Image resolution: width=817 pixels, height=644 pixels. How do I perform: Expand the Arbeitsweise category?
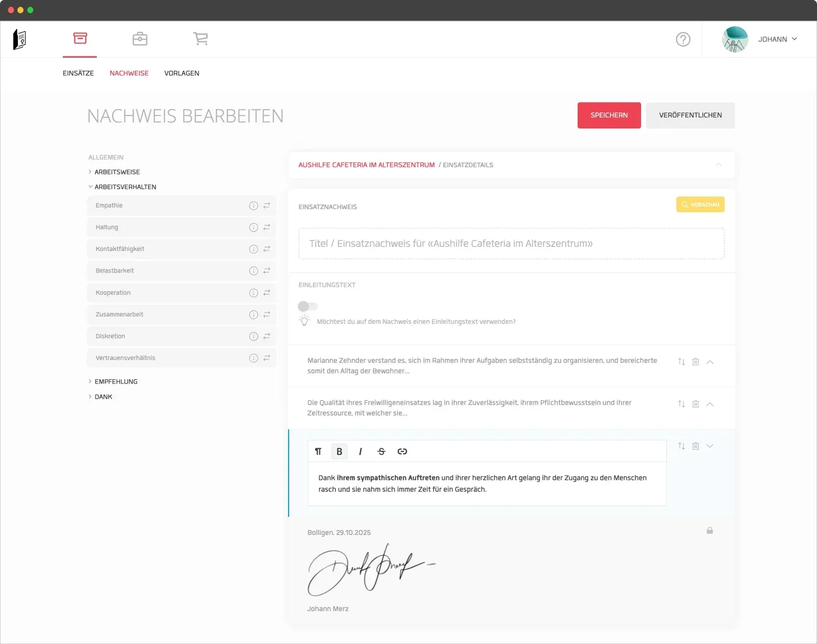click(117, 172)
